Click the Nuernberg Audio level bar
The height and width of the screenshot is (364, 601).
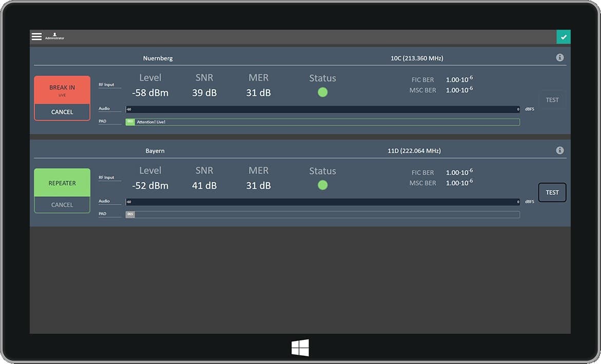coord(323,109)
